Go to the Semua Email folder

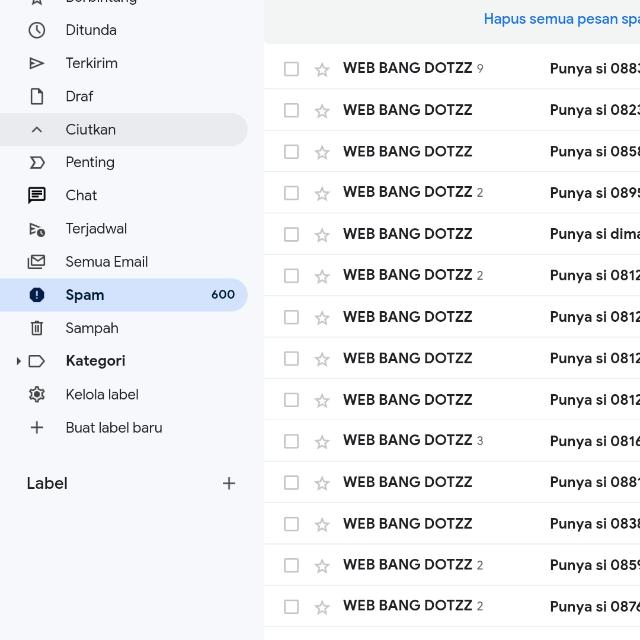[x=106, y=262]
